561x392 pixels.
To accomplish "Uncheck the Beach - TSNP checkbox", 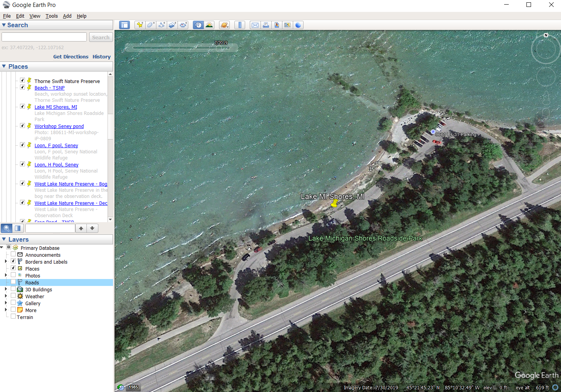I will [22, 87].
